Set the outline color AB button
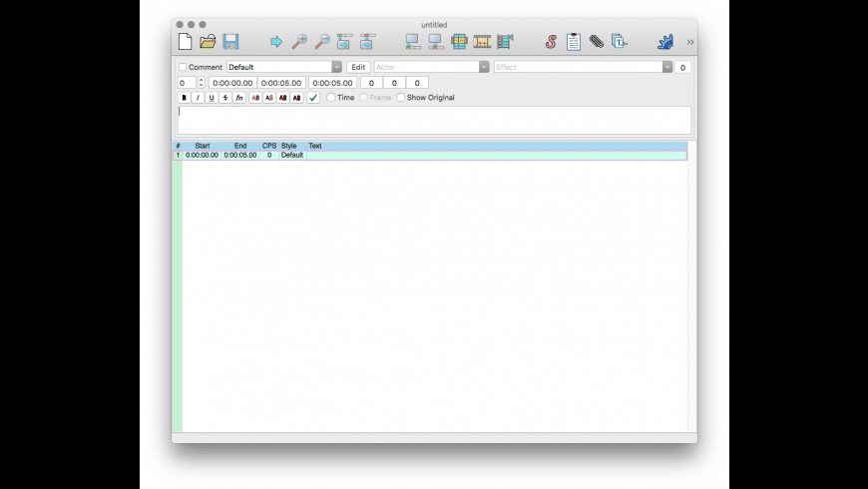 click(283, 98)
